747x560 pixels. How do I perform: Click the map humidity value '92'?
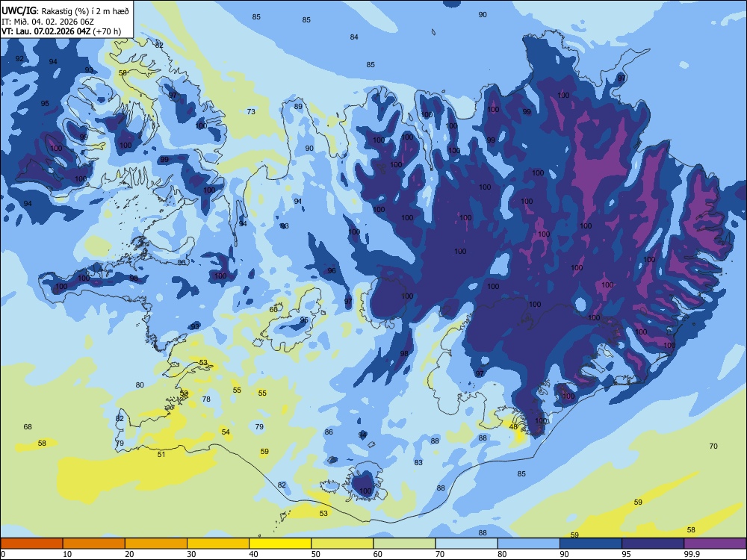pos(19,58)
